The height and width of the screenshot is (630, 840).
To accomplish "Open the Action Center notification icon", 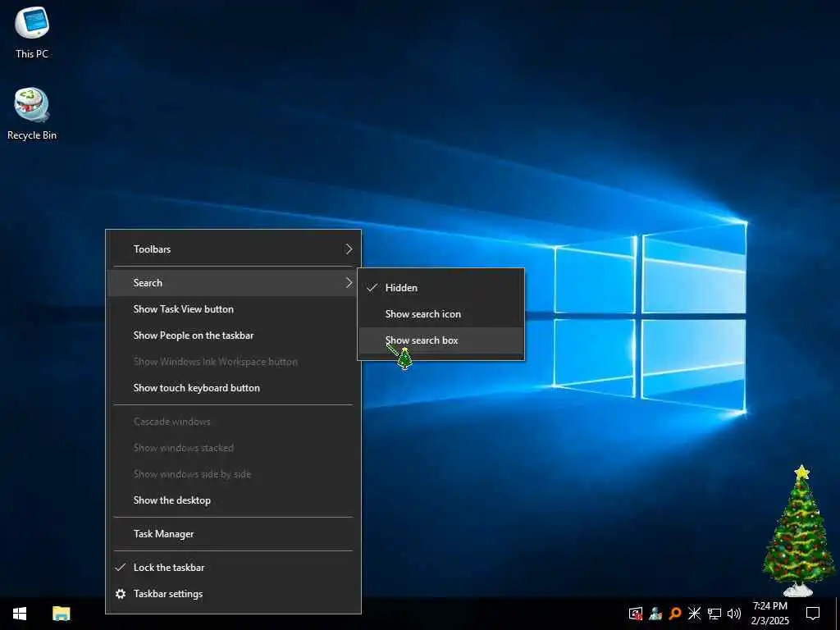I will (813, 614).
